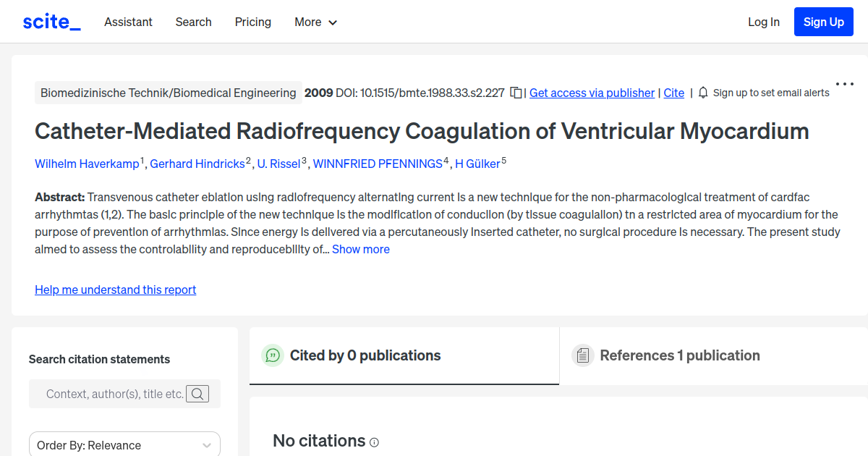Select the Cited by 0 publications tab
The height and width of the screenshot is (456, 868).
pos(365,355)
